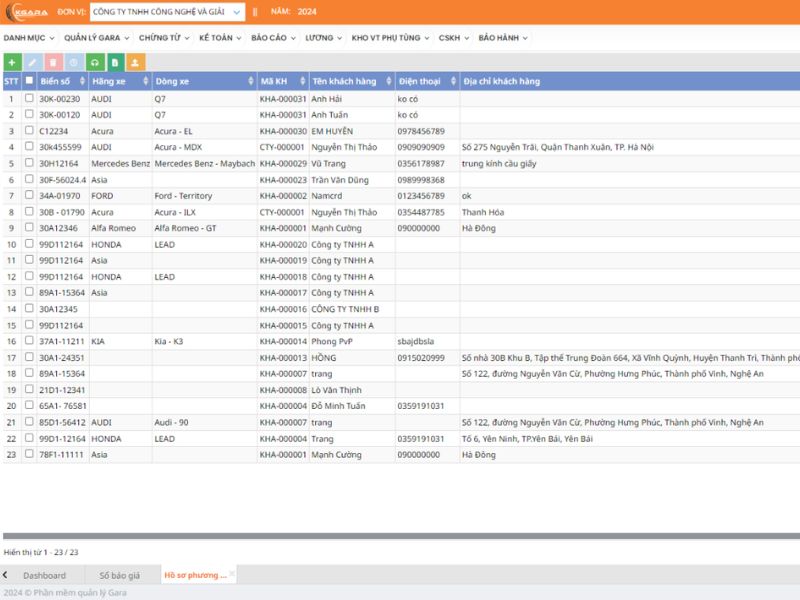800x600 pixels.
Task: Click the clock history icon in toolbar
Action: 72,62
